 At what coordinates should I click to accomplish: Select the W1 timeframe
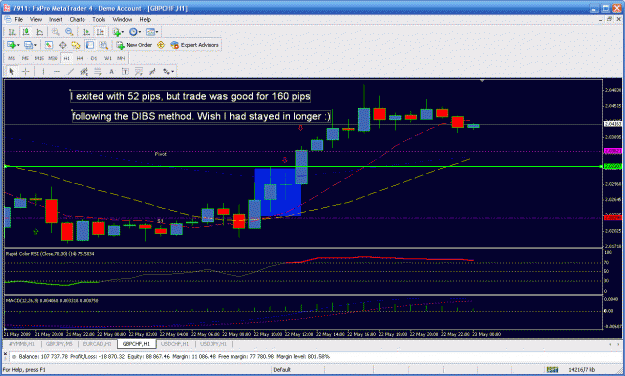point(108,58)
